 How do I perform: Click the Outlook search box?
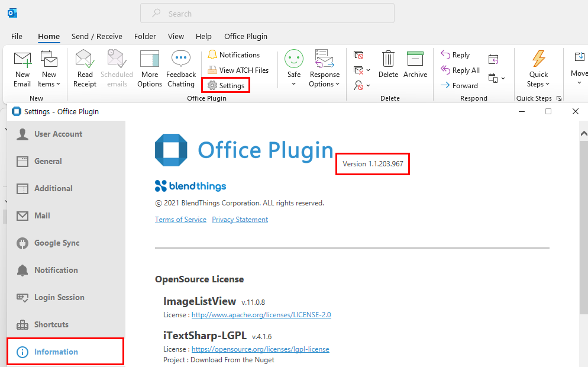(267, 14)
